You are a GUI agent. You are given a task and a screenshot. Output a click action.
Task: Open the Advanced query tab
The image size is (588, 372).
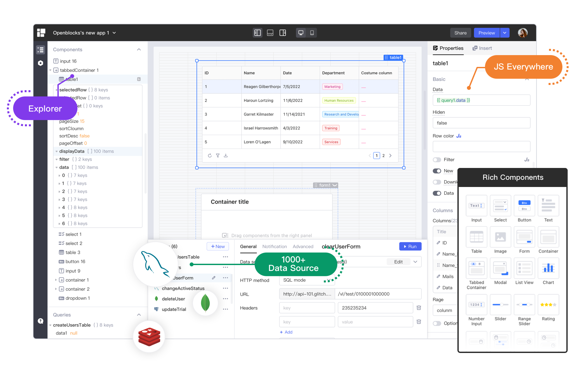[303, 247]
